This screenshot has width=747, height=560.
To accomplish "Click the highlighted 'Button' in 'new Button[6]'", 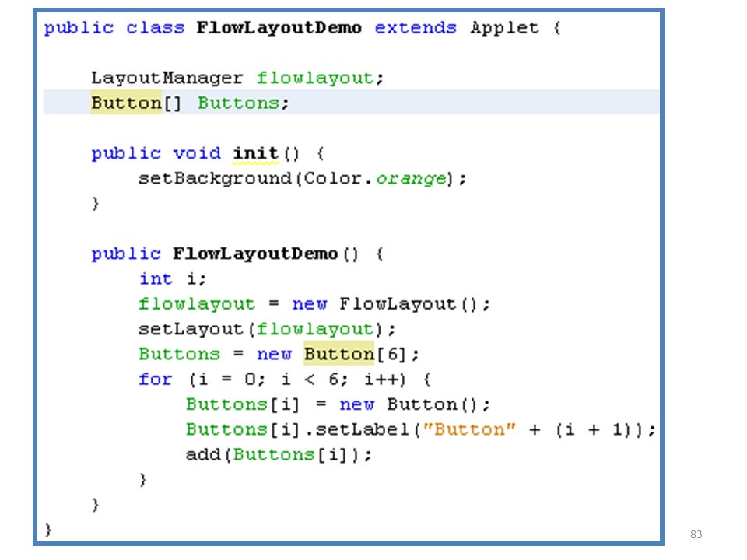I will (x=339, y=355).
